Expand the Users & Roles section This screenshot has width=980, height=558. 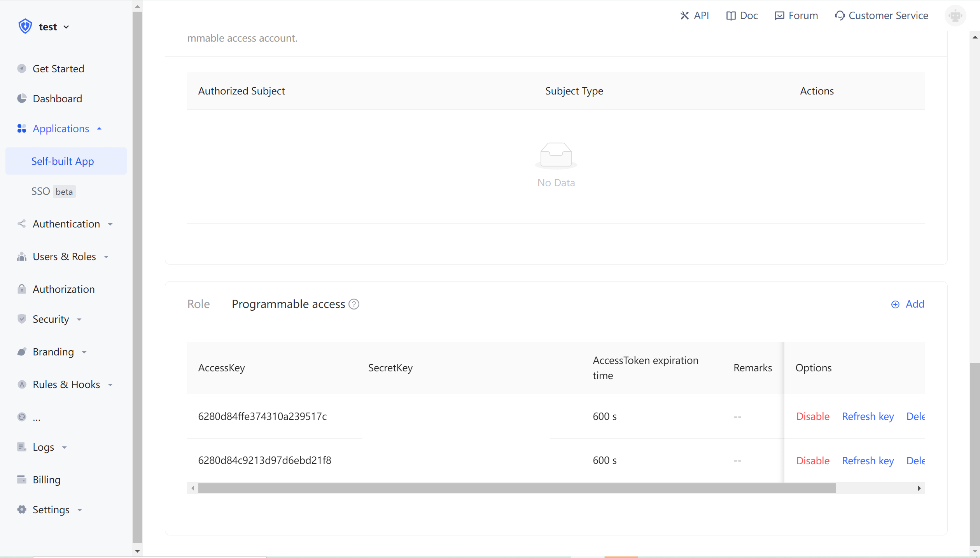click(x=64, y=257)
